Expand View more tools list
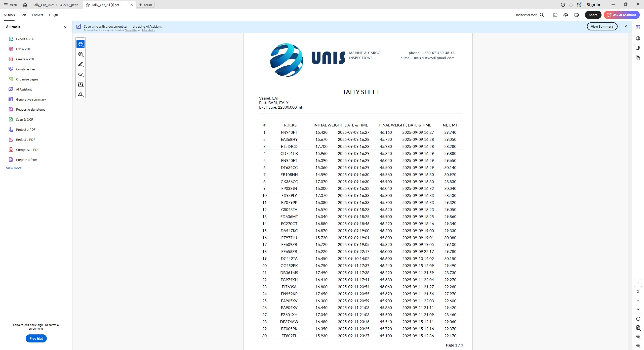This screenshot has width=644, height=350. [x=14, y=168]
